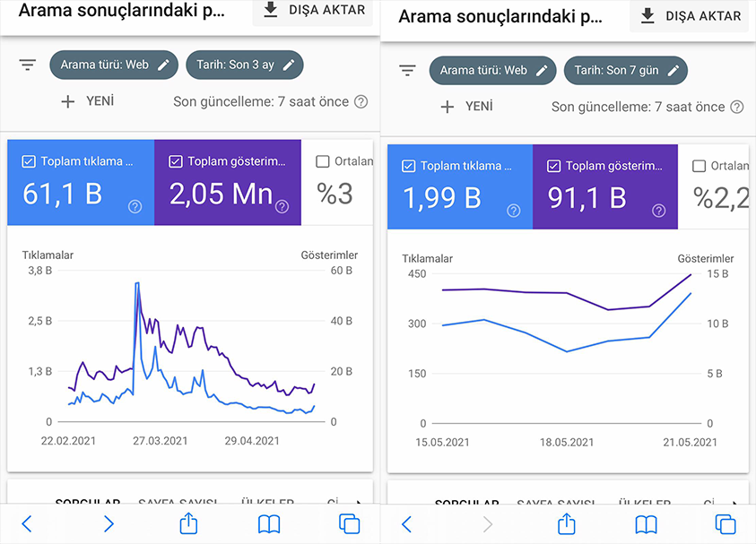Switch to ÜLKELER tab on left panel
Screen dimensions: 756x544
coord(267,501)
